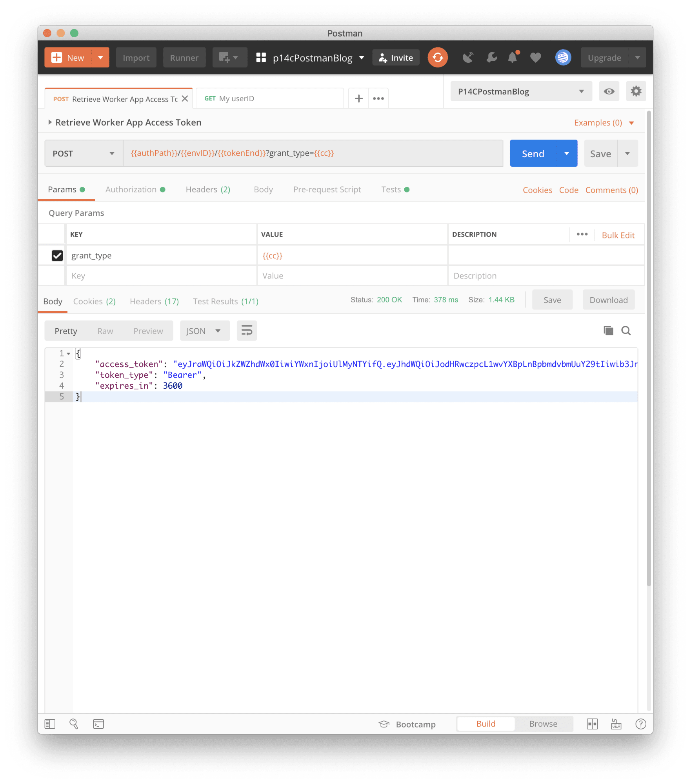Screen dimensions: 691x784
Task: Open the Postman console icon
Action: click(98, 724)
